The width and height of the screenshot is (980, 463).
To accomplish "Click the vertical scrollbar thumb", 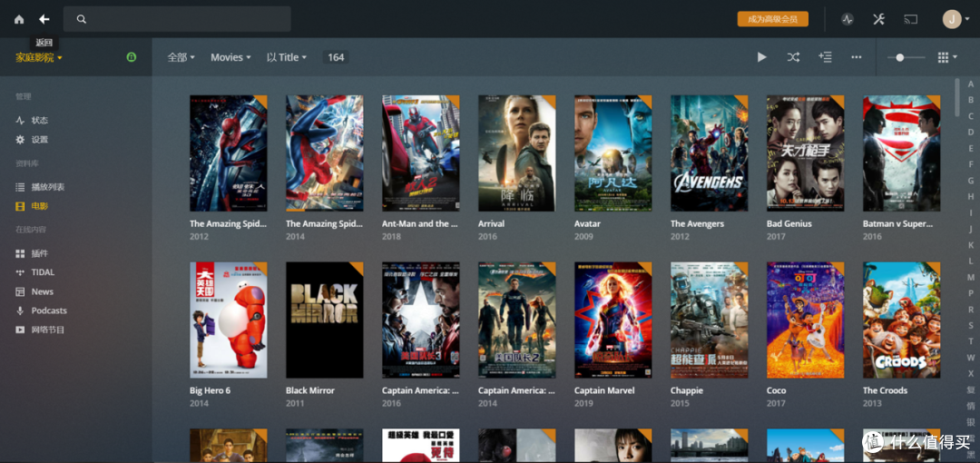I will coord(957,97).
